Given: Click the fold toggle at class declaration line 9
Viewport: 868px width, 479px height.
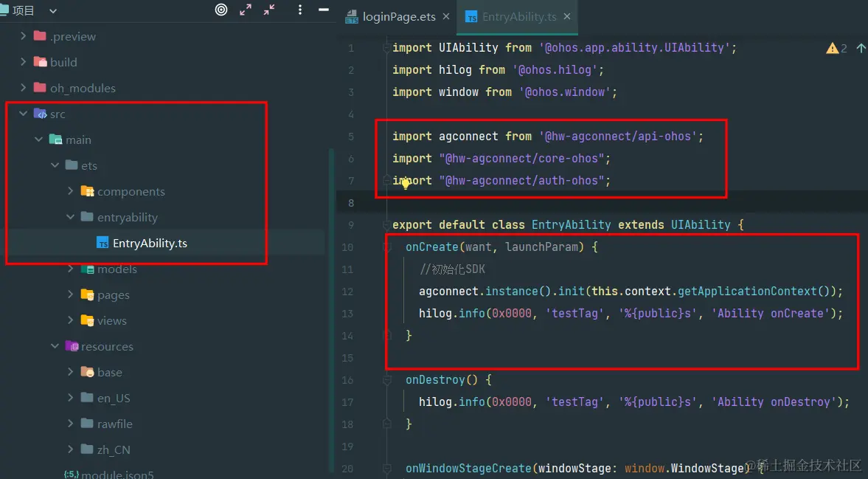Looking at the screenshot, I should tap(386, 225).
